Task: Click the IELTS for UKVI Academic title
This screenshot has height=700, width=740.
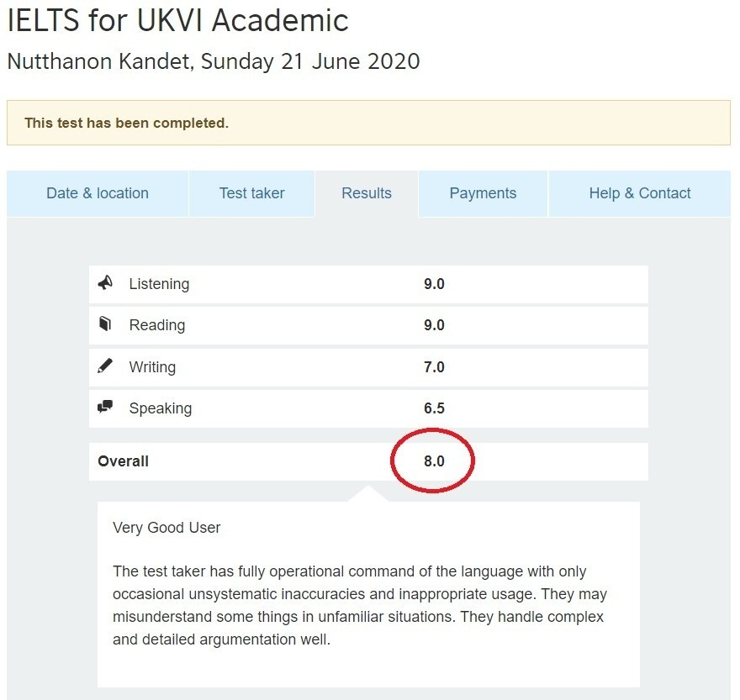Action: tap(177, 21)
